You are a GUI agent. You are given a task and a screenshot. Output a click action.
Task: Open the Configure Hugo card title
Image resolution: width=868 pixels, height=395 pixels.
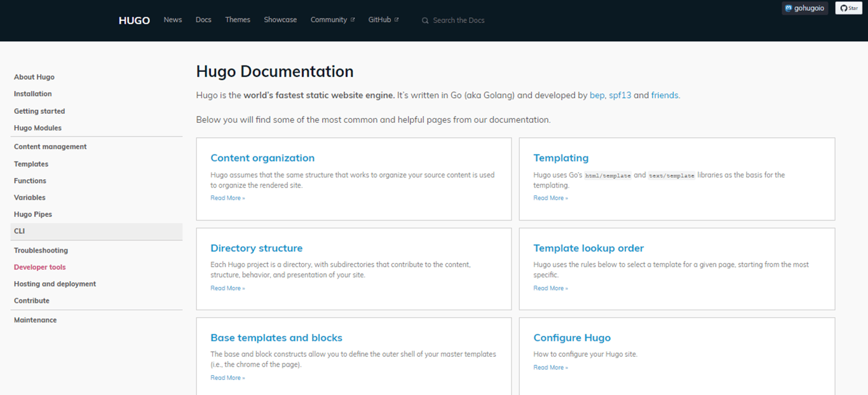click(572, 338)
